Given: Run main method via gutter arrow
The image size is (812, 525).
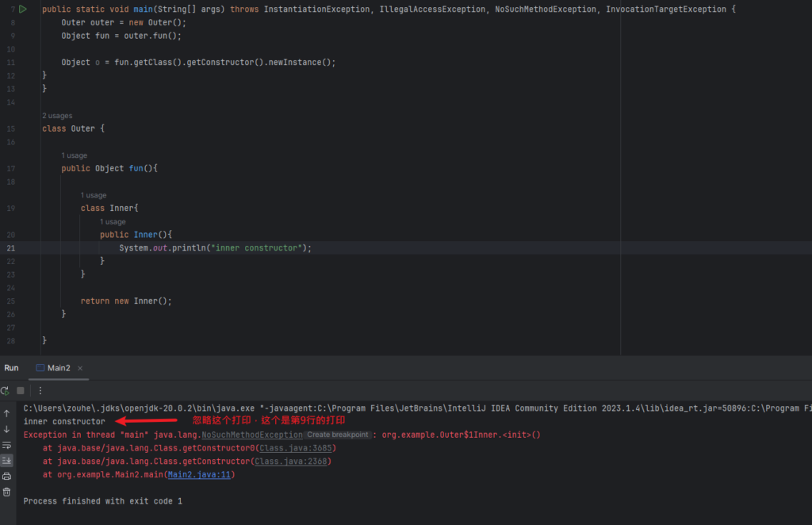Looking at the screenshot, I should (23, 10).
